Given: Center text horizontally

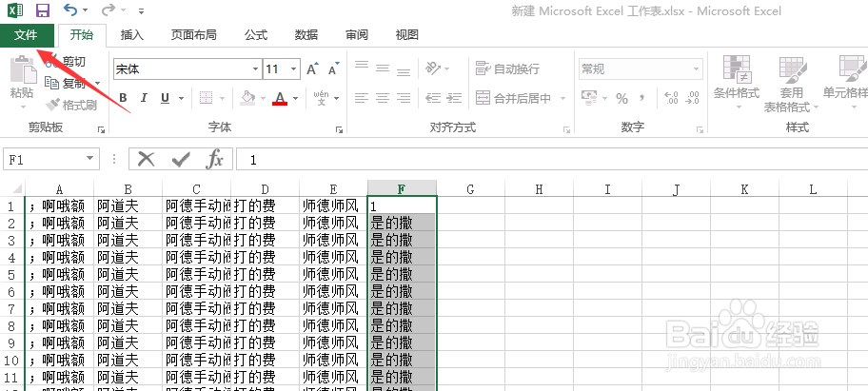Looking at the screenshot, I should (383, 98).
